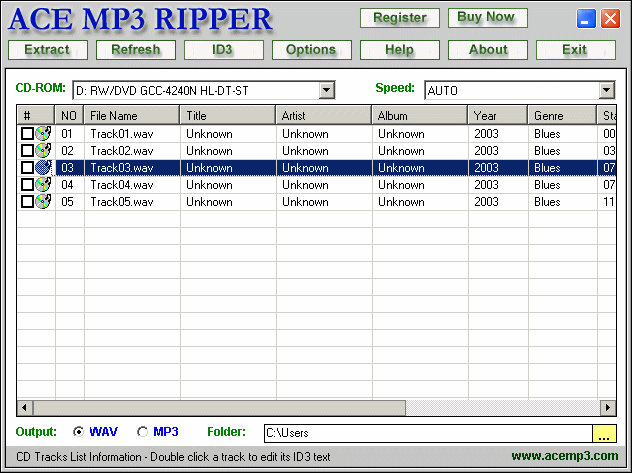Tick the checkbox for Track02.wav
632x473 pixels.
[x=27, y=150]
